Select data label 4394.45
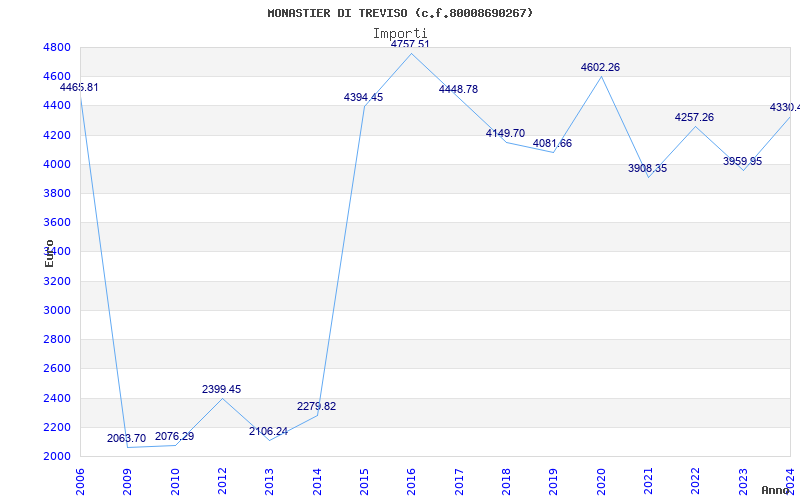This screenshot has height=500, width=800. pyautogui.click(x=363, y=97)
